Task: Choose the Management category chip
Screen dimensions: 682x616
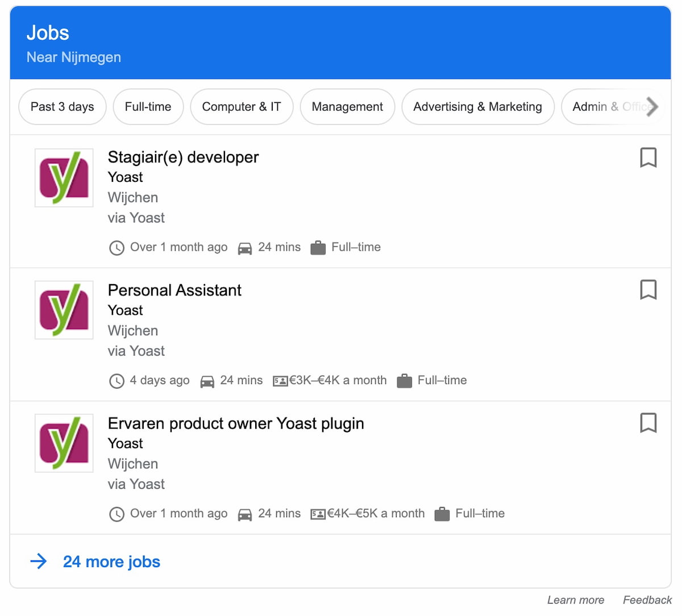Action: click(347, 107)
